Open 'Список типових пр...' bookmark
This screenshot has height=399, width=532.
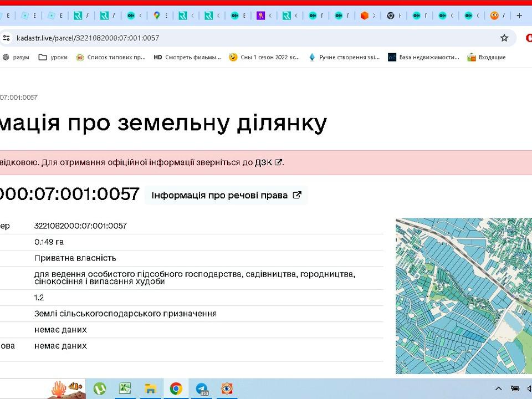coord(111,57)
